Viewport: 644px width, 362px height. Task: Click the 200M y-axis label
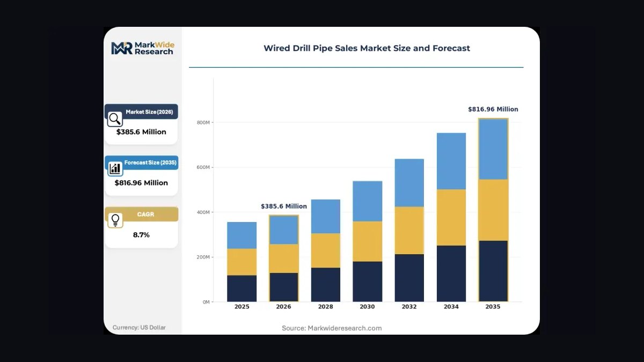[203, 257]
